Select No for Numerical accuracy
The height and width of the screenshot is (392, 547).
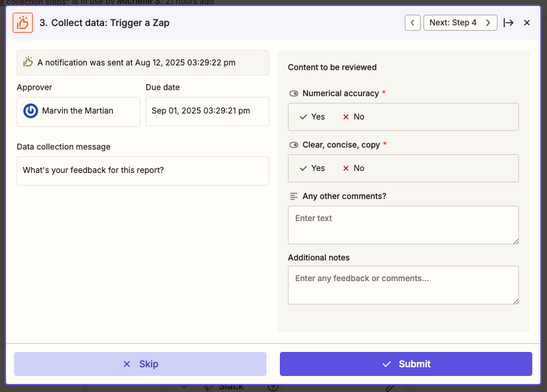tap(353, 117)
